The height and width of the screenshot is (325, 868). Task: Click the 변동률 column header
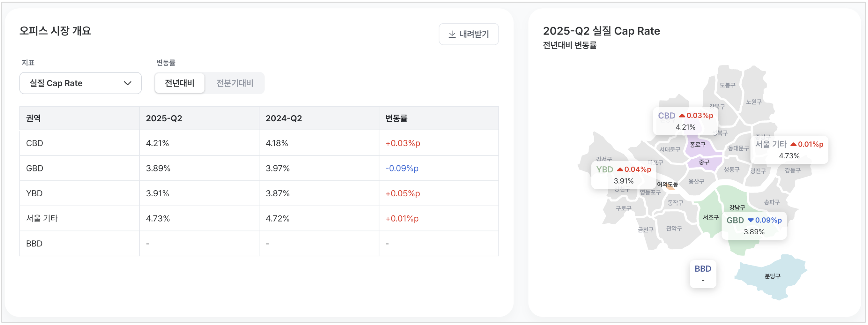tap(396, 118)
